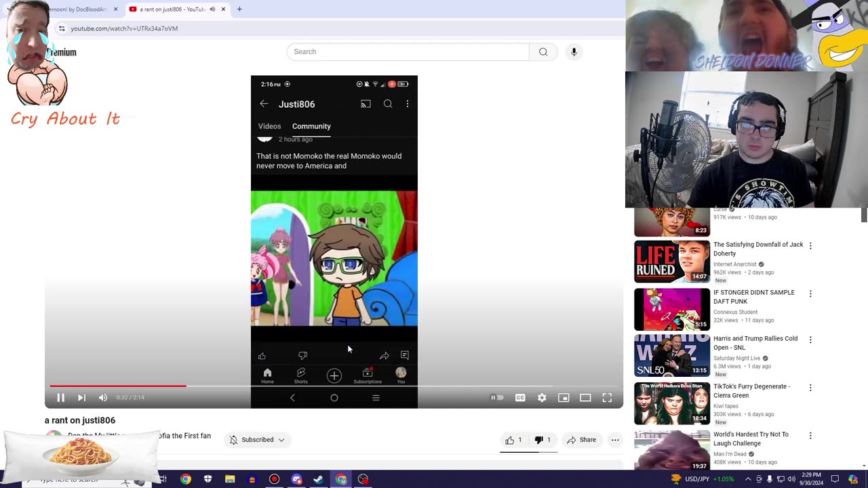Enter full screen mode
Image resolution: width=868 pixels, height=488 pixels.
click(x=607, y=398)
